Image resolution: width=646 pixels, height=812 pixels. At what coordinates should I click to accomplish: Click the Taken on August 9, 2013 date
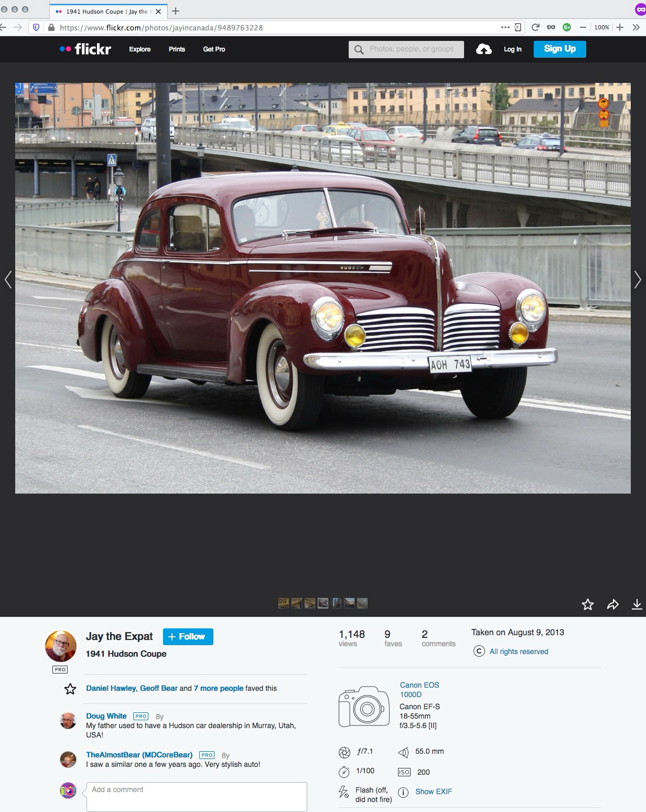click(518, 632)
